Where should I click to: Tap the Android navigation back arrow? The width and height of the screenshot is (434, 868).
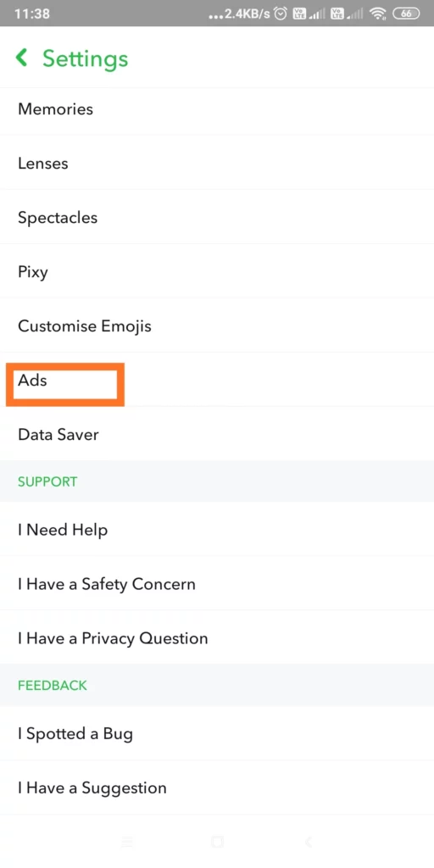coord(308,842)
